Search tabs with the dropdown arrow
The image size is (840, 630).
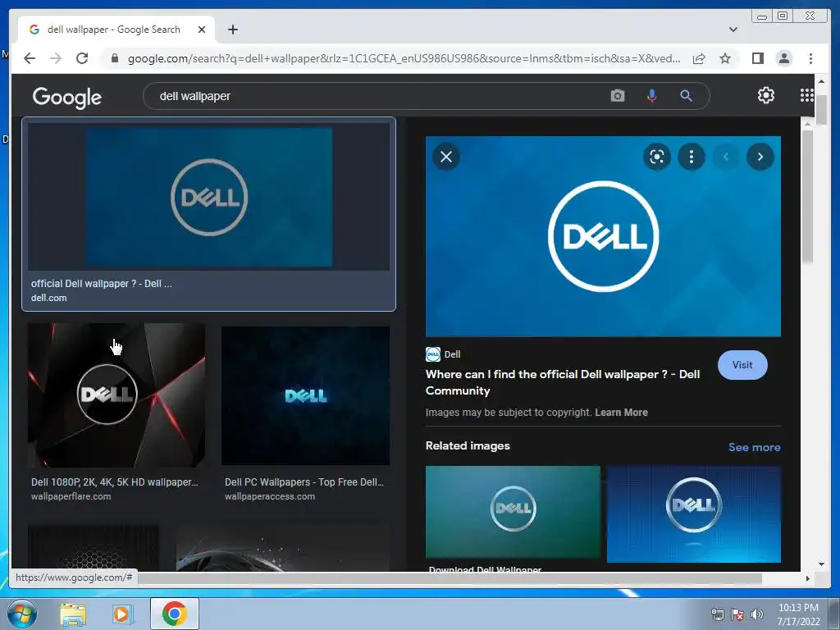[733, 30]
